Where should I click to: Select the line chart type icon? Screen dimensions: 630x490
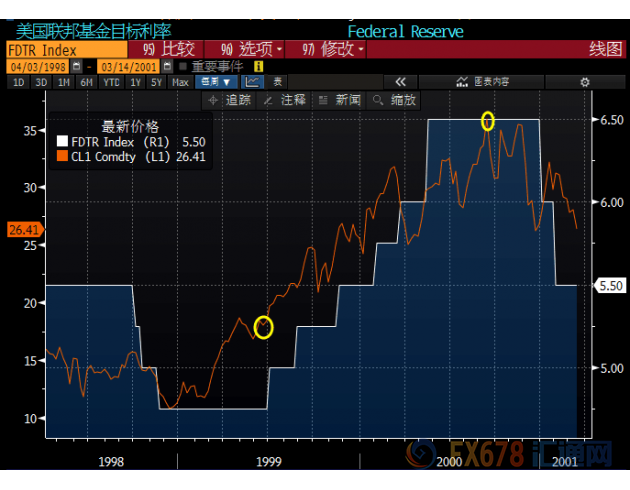[253, 82]
